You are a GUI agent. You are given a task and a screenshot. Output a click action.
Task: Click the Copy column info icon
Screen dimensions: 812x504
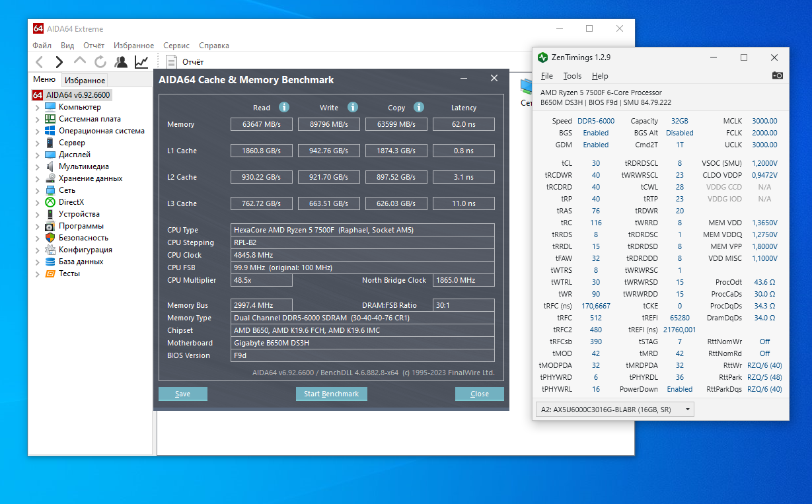[x=419, y=107]
